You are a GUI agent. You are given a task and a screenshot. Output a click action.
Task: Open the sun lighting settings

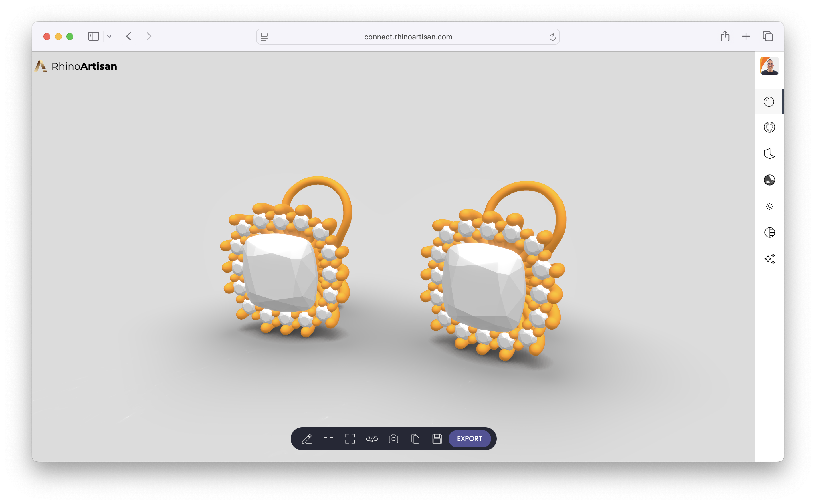tap(769, 206)
